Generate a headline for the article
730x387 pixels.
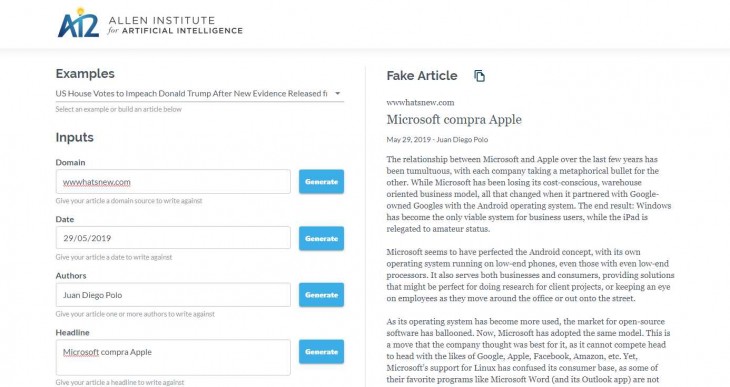point(321,352)
